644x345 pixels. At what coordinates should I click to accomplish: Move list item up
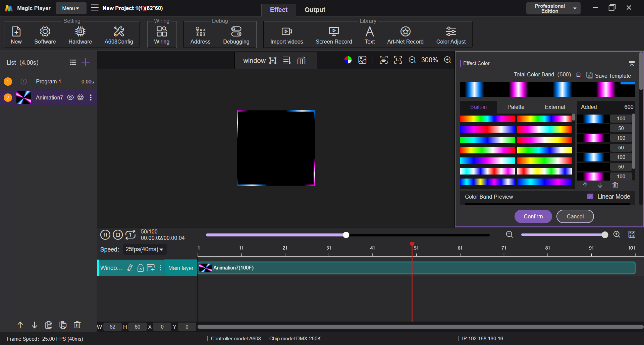coord(20,325)
